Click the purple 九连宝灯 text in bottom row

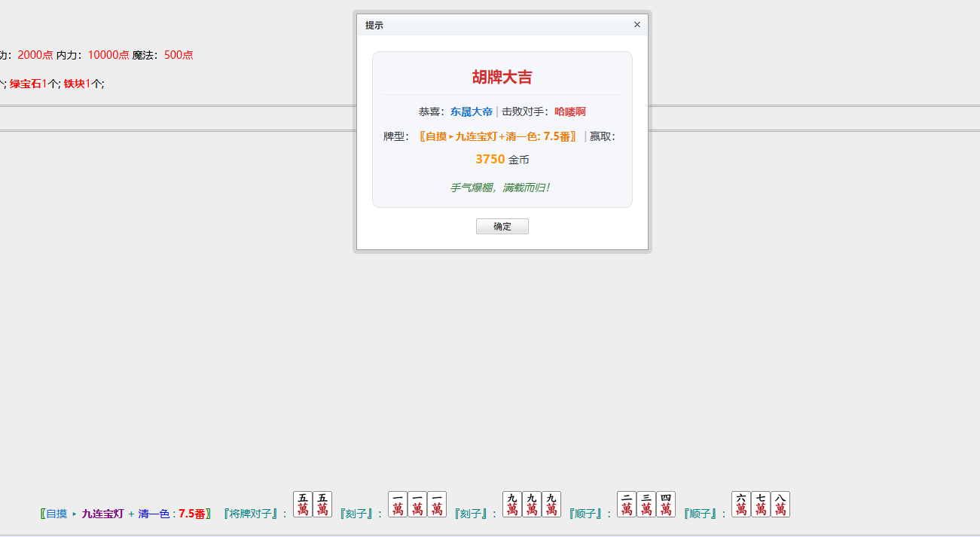102,514
